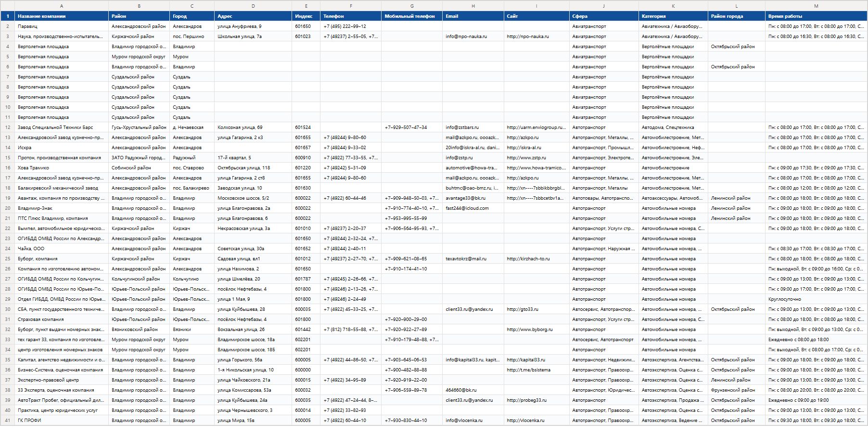Click the address 'Школьная улица, 7а'
The image size is (868, 434).
click(x=253, y=37)
